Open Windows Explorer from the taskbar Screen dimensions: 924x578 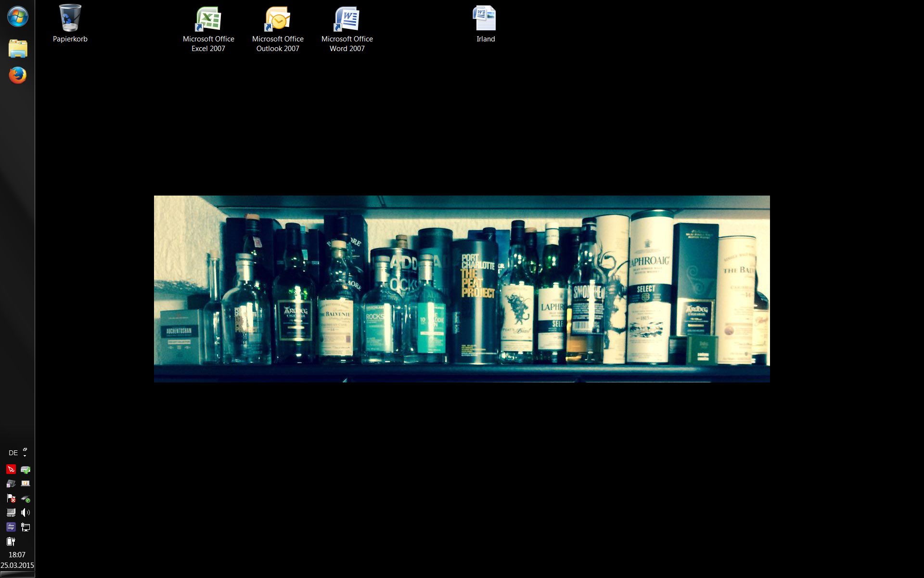(18, 49)
